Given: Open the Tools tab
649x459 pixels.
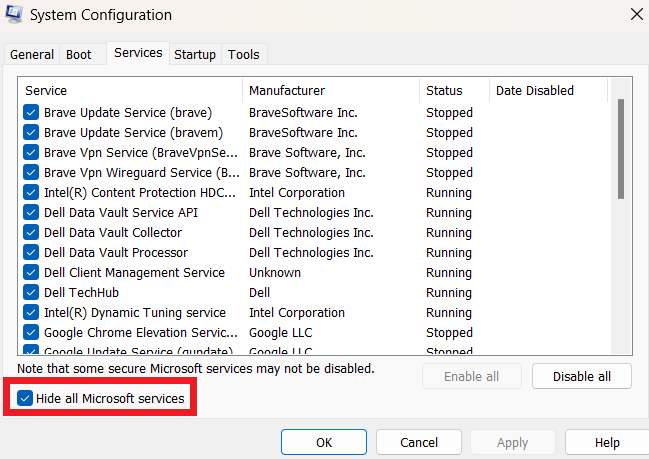Looking at the screenshot, I should (244, 55).
